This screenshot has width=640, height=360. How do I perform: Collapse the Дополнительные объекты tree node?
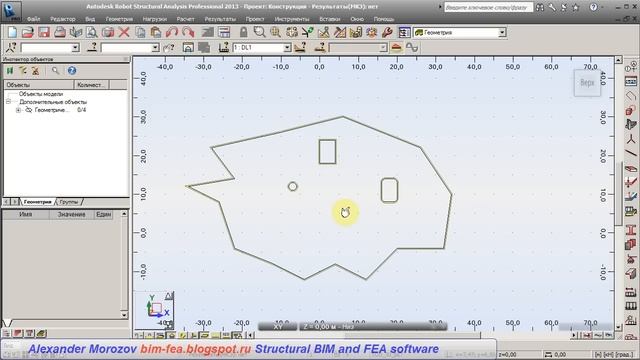pos(8,102)
